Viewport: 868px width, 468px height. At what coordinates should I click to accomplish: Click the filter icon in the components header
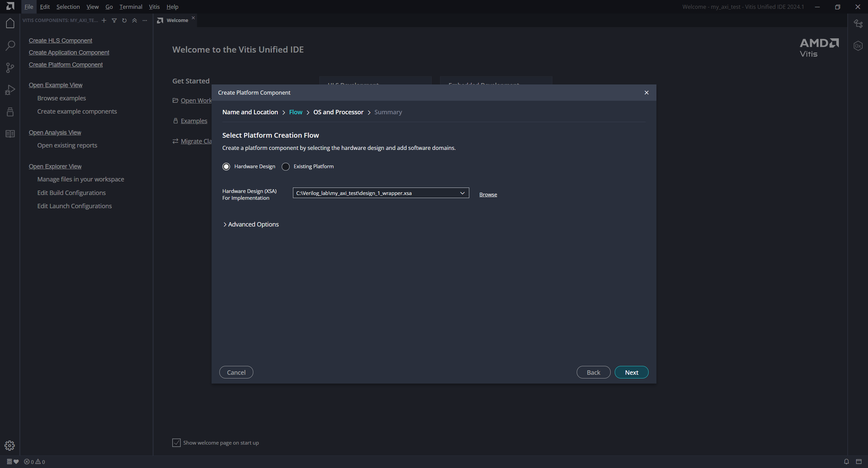[x=114, y=21]
